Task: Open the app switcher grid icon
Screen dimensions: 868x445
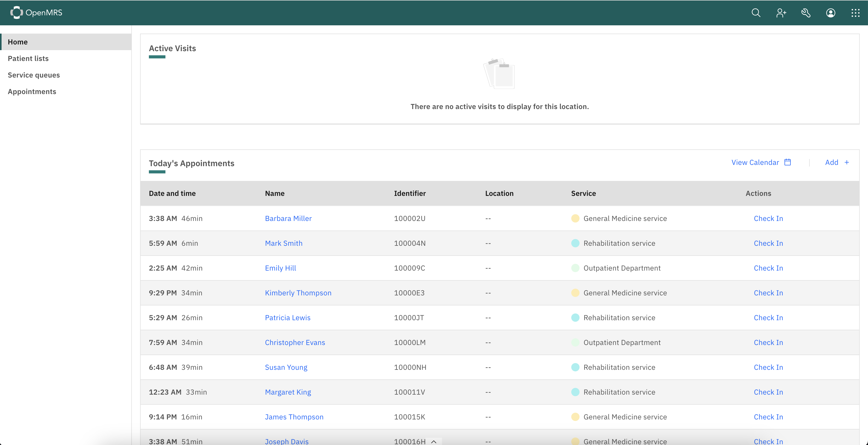Action: pos(855,13)
